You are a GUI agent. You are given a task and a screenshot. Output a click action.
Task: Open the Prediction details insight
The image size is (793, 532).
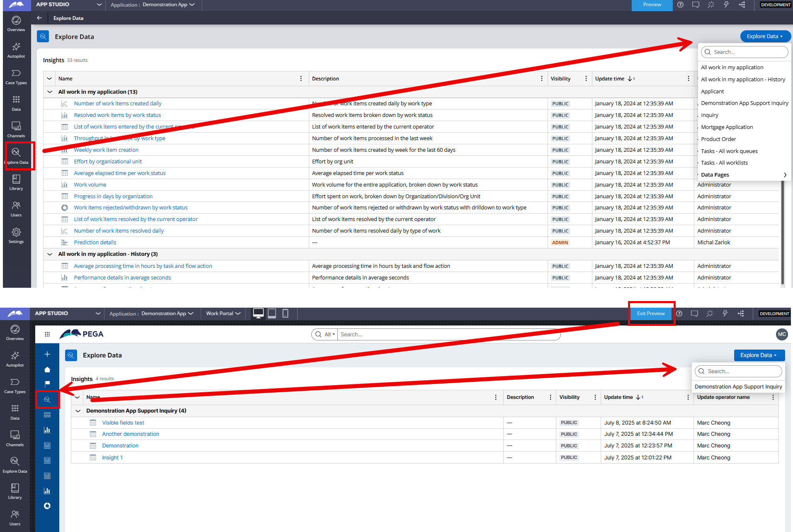point(95,243)
